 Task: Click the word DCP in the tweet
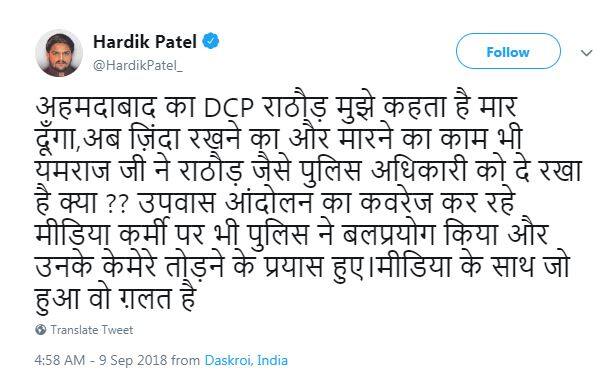pos(228,108)
